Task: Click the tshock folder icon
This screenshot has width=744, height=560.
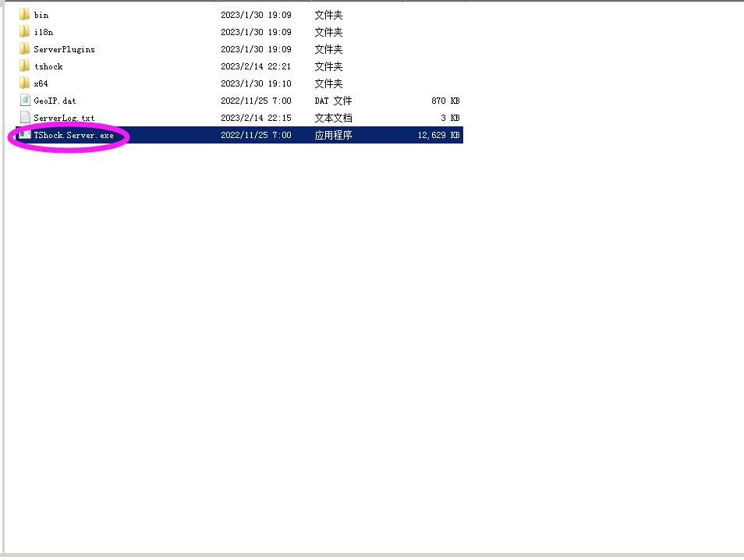Action: tap(25, 66)
